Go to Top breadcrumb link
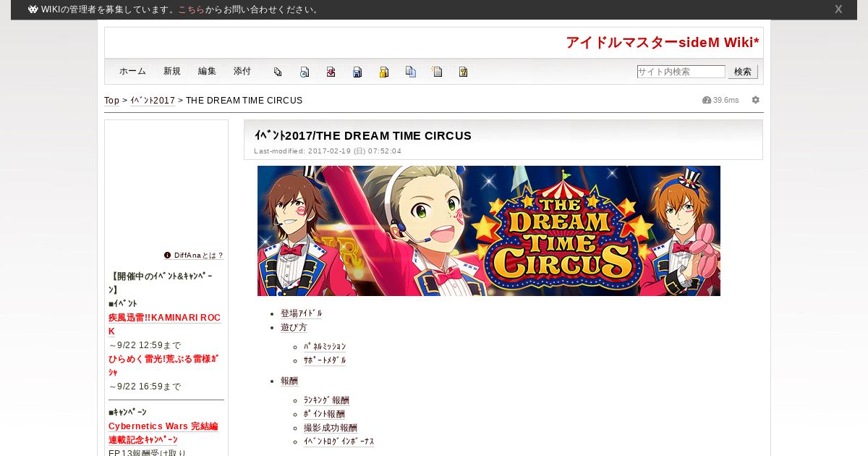 tap(111, 101)
